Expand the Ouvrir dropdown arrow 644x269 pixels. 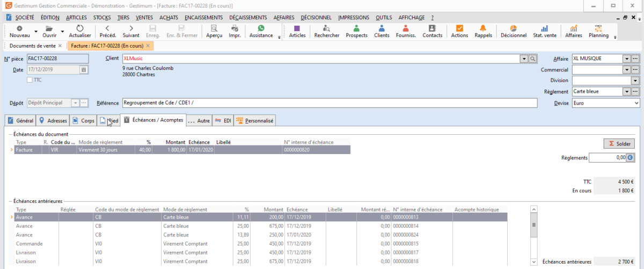(x=63, y=32)
